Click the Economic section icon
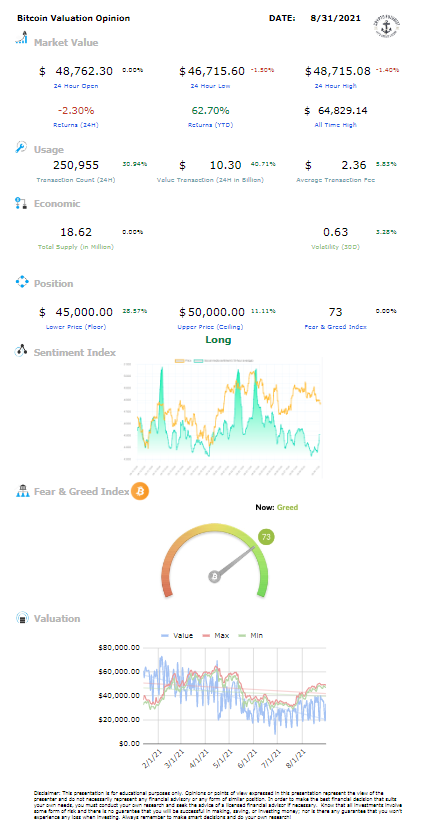 pyautogui.click(x=21, y=203)
